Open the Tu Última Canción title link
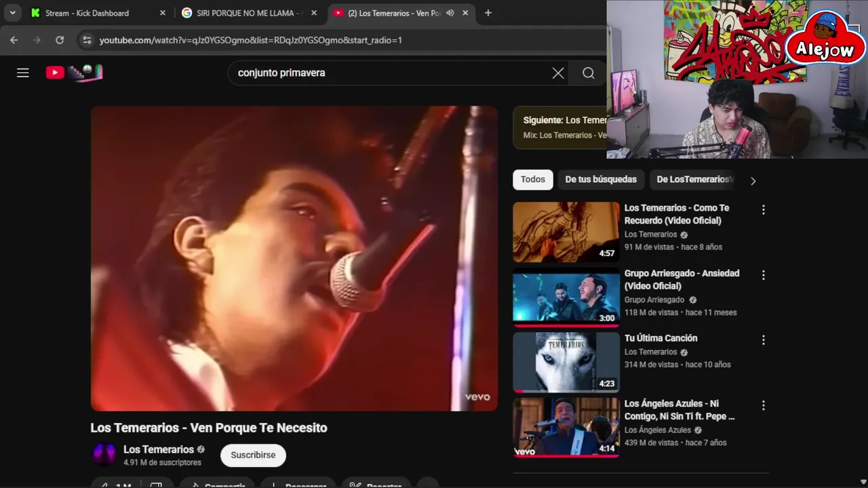 [x=660, y=338]
